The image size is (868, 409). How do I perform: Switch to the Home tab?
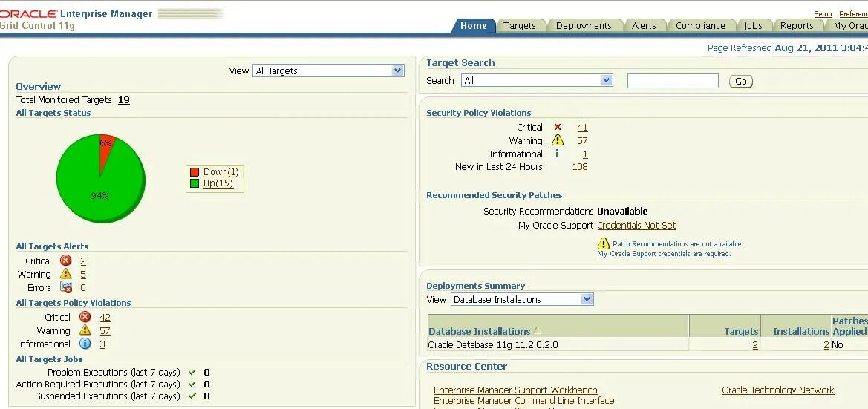coord(473,25)
